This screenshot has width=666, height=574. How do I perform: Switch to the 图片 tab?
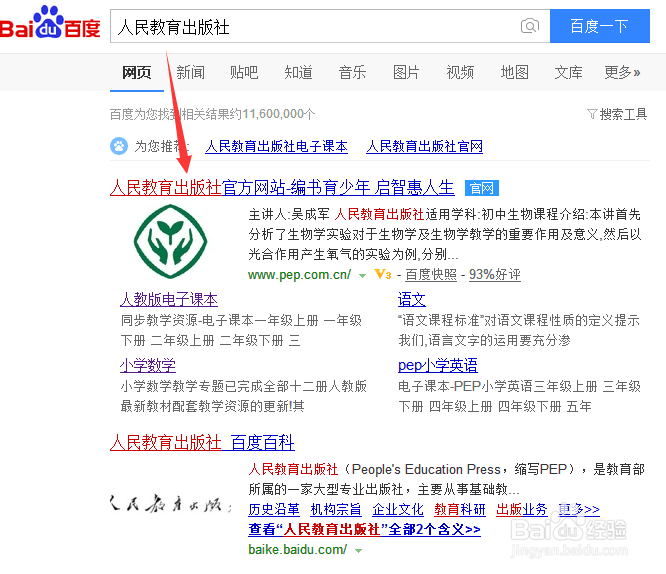coord(406,72)
